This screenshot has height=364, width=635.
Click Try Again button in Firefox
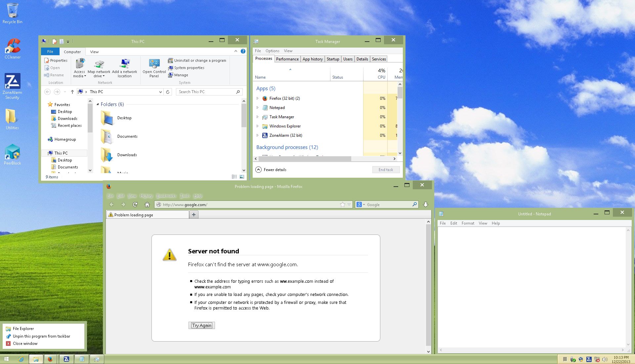tap(202, 325)
